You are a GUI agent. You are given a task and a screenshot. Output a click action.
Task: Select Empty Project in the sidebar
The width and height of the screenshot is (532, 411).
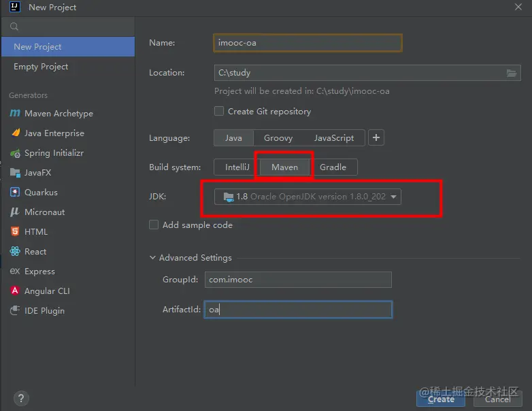tap(68, 67)
